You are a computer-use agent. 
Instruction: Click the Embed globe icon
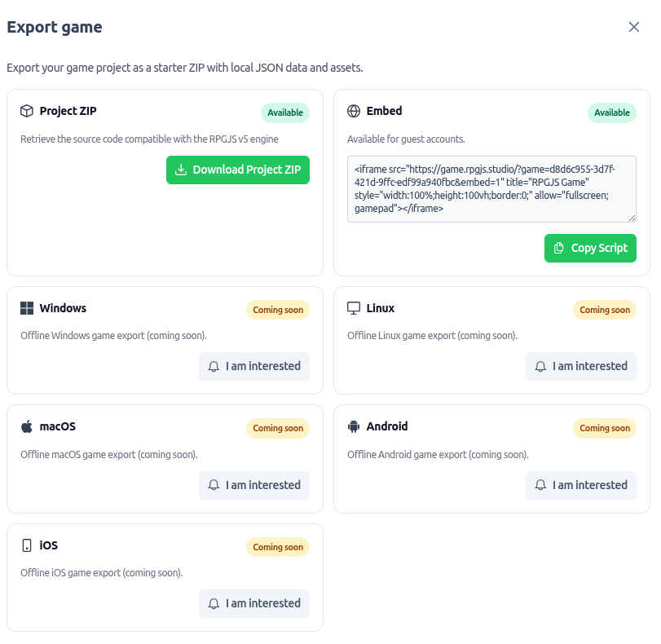(355, 111)
